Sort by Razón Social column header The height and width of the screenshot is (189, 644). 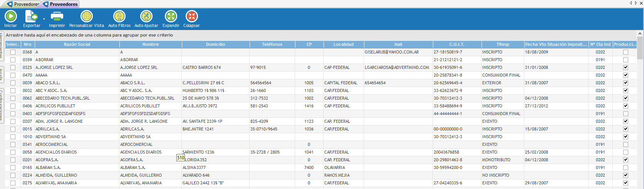tap(77, 44)
